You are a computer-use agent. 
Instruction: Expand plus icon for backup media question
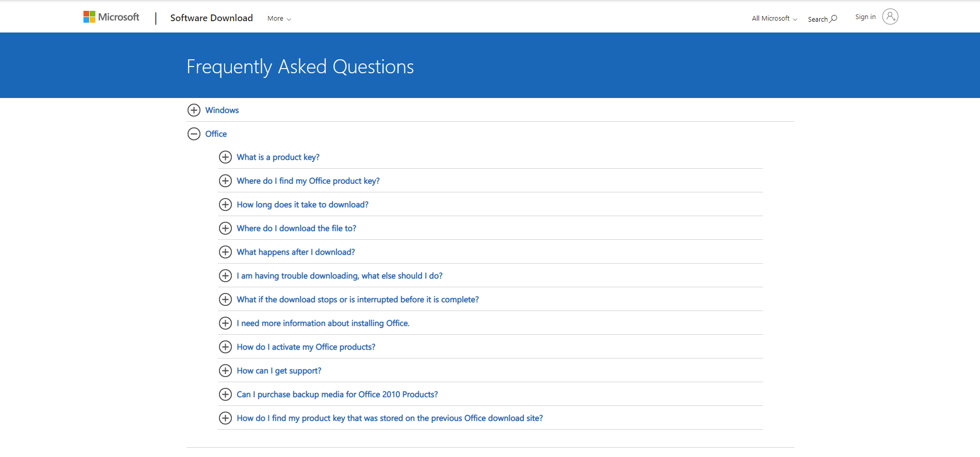(225, 395)
